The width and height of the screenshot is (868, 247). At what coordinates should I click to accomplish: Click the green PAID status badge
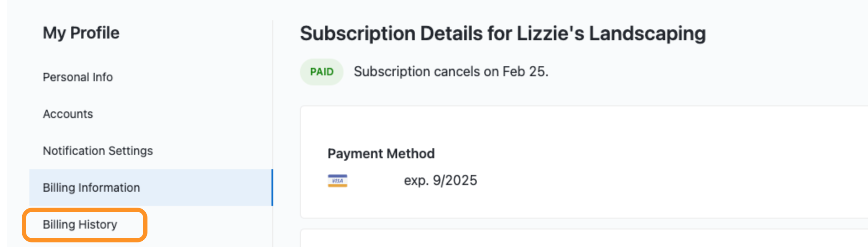click(321, 72)
